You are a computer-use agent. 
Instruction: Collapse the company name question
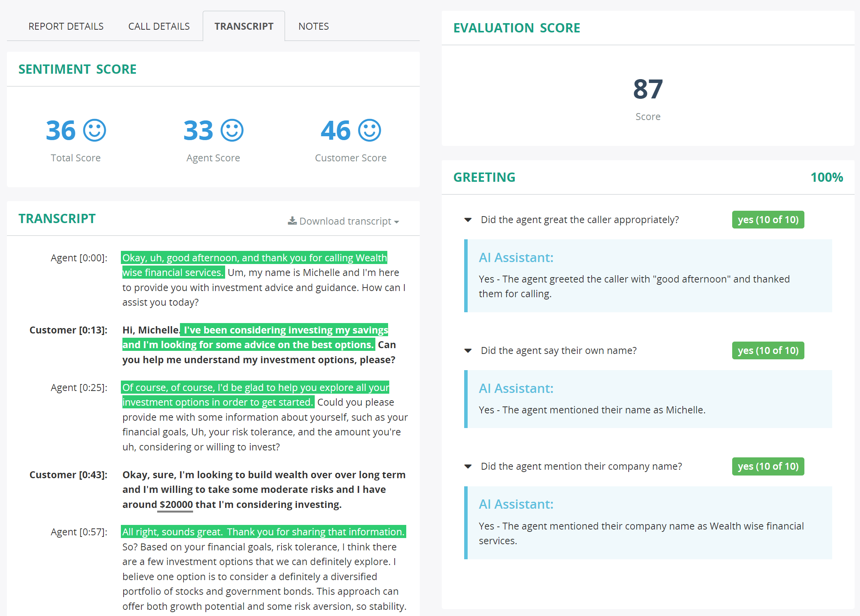point(468,466)
